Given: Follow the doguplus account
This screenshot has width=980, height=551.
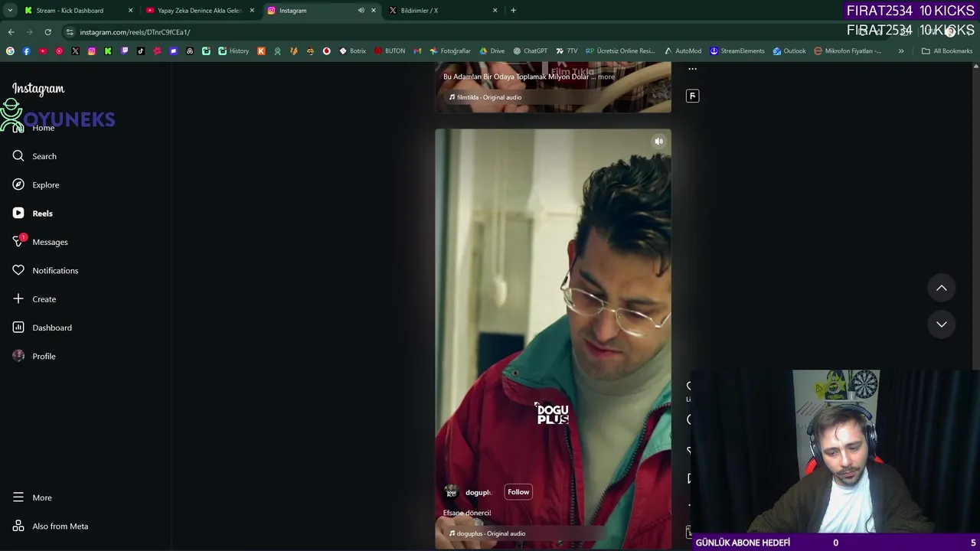Looking at the screenshot, I should (518, 492).
